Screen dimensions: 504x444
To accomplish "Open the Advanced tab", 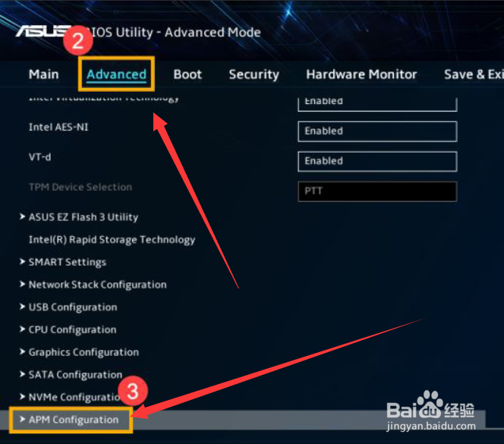I will click(x=116, y=74).
